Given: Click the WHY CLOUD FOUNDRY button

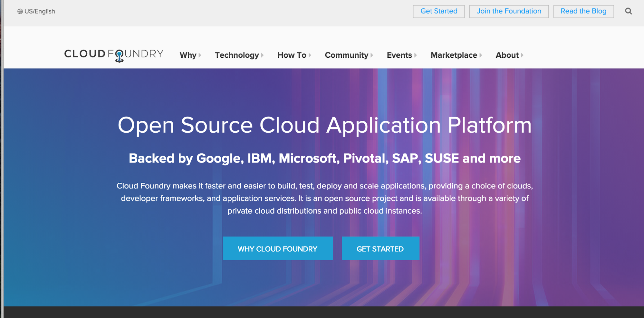Looking at the screenshot, I should 278,248.
